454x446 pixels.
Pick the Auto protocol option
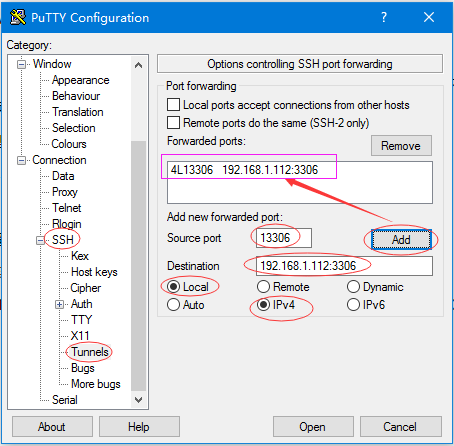[x=173, y=305]
